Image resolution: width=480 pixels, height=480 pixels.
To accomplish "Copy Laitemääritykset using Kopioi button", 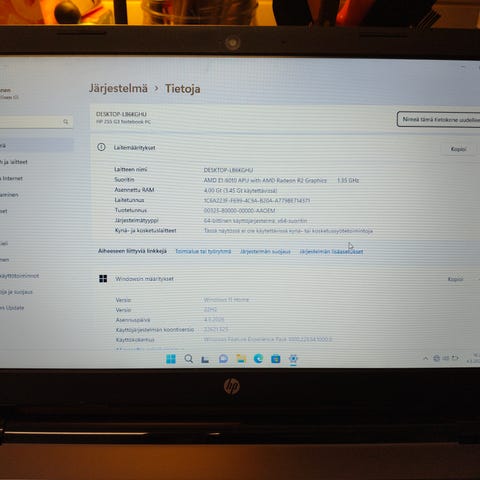I will point(458,149).
